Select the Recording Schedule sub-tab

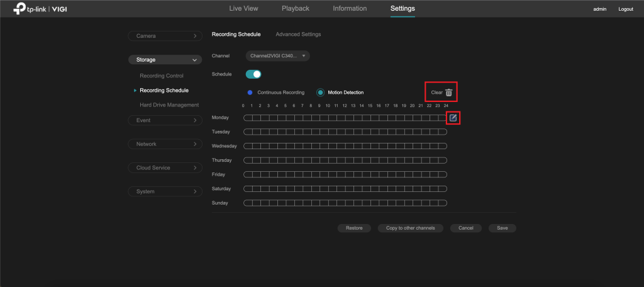click(x=236, y=35)
